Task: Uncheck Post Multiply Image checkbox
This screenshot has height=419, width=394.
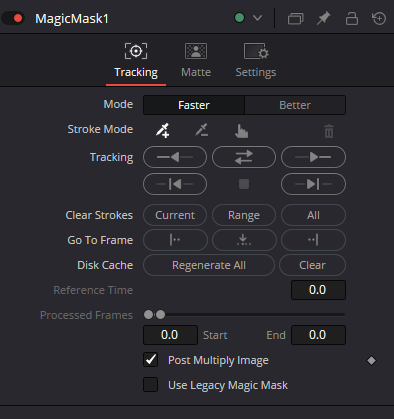Action: [x=151, y=360]
